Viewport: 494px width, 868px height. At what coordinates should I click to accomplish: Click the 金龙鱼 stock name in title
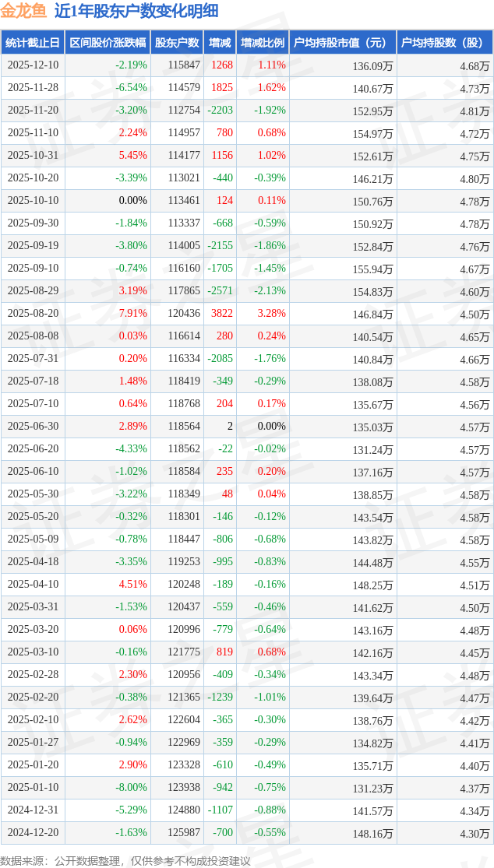(x=23, y=11)
